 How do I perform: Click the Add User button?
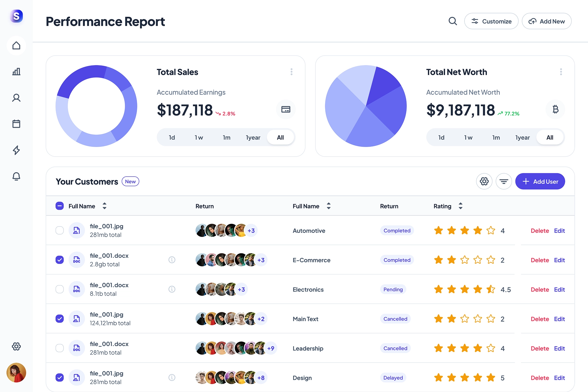[540, 181]
